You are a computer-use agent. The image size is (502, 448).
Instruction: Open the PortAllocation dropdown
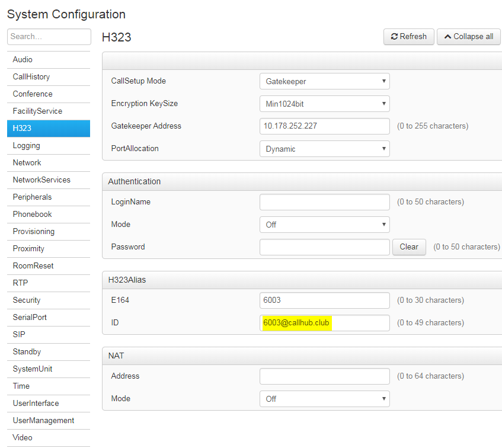(x=325, y=149)
